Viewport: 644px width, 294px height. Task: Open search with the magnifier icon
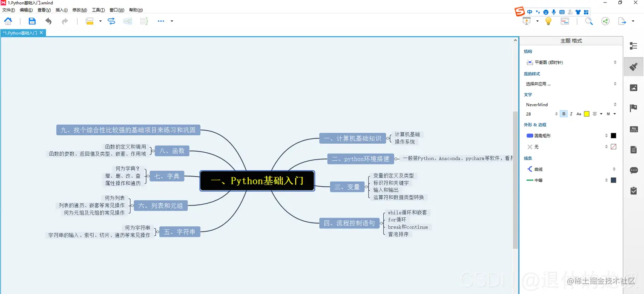pos(589,21)
